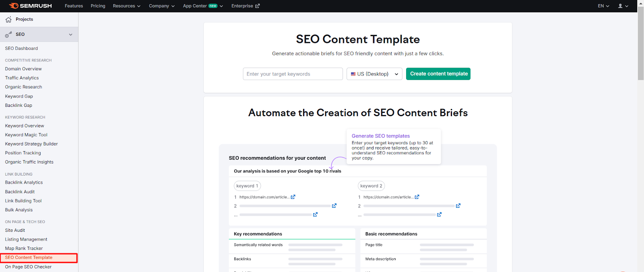Open On Page SEO Checker
This screenshot has width=644, height=272.
28,267
